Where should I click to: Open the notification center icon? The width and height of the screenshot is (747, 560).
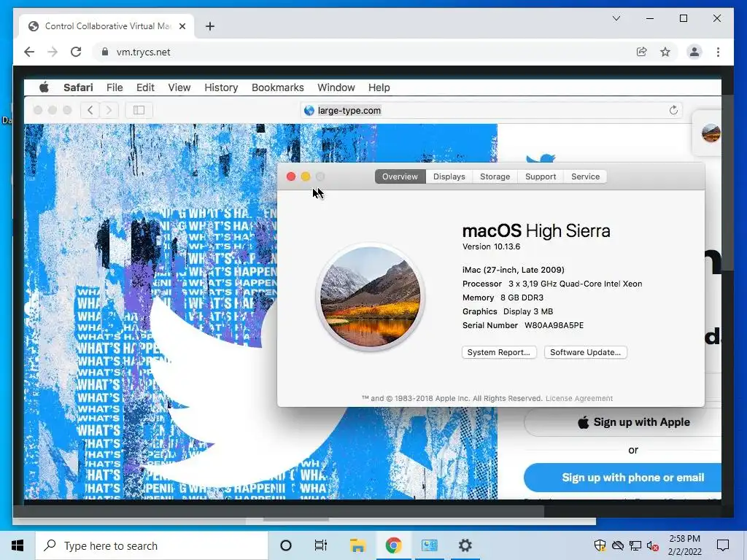click(723, 545)
